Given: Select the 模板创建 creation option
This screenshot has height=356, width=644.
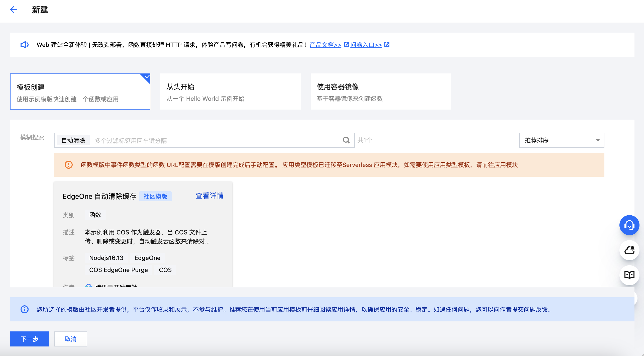Looking at the screenshot, I should pos(80,92).
